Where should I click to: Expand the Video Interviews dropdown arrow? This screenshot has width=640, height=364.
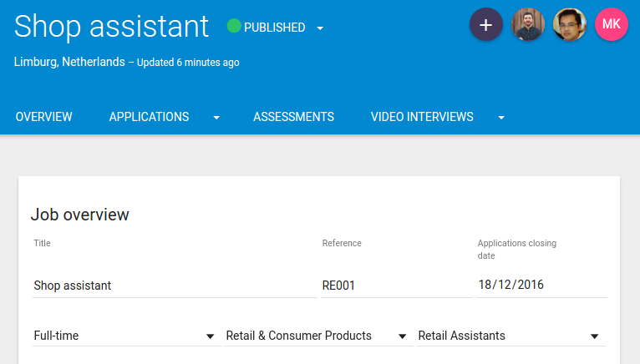pos(501,118)
